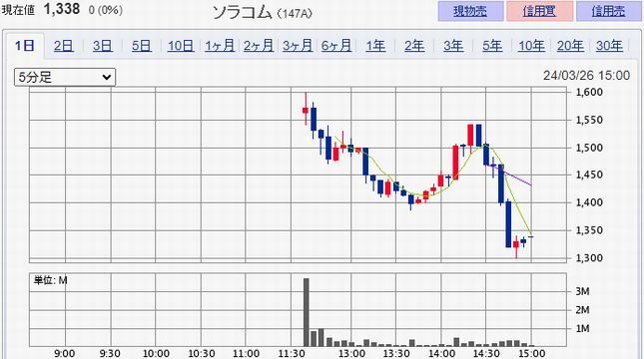
Task: Select the 1日 chart tab
Action: pos(24,45)
